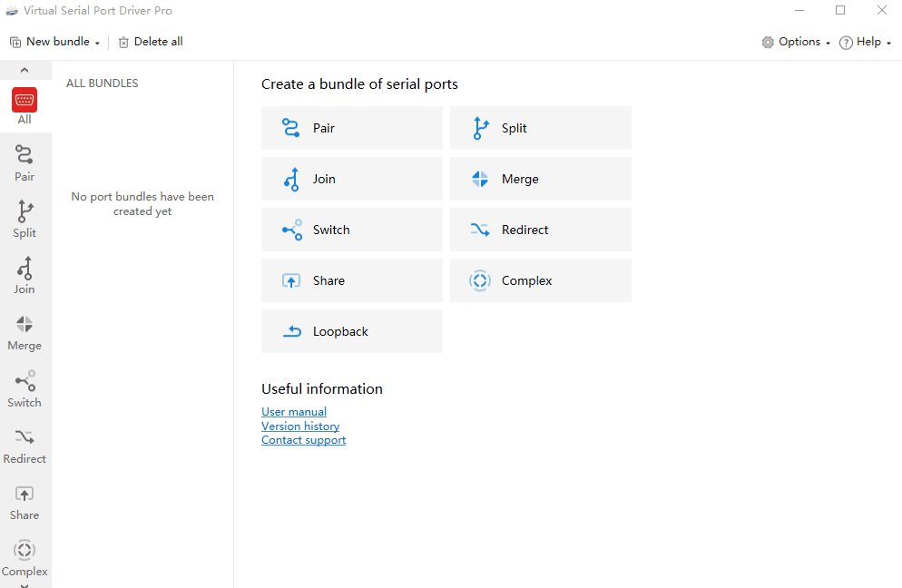Create a Join bundle from main panel
Screen dimensions: 902x588
352,179
